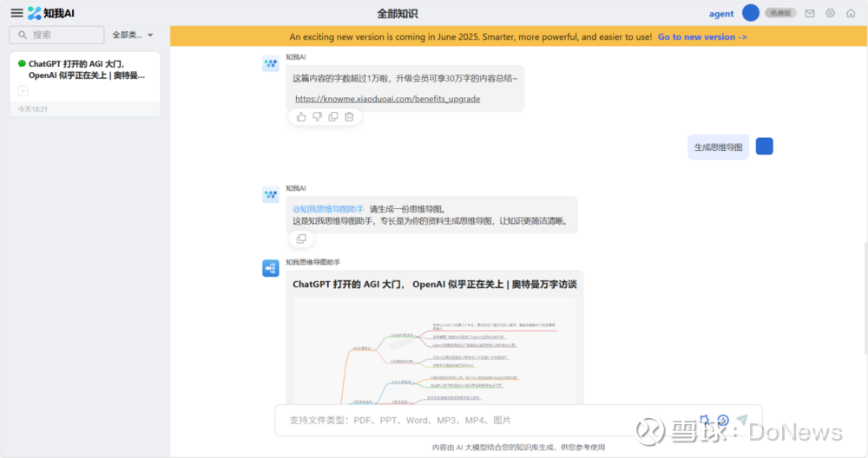Follow the Go to new version link
This screenshot has width=868, height=458.
pyautogui.click(x=702, y=37)
